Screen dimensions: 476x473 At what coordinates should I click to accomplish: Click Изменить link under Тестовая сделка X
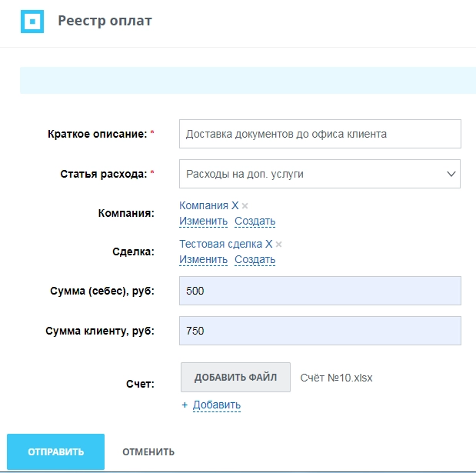coord(203,260)
